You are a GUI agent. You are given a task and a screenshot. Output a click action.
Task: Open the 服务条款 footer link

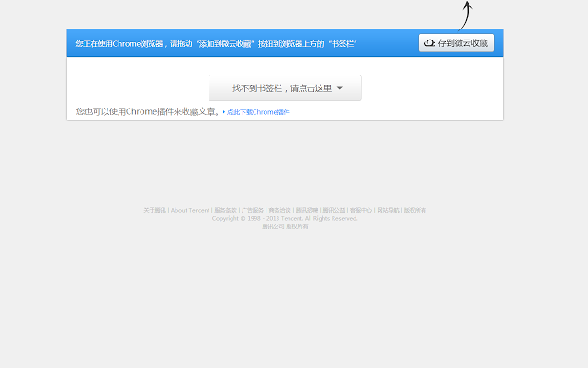coord(225,210)
